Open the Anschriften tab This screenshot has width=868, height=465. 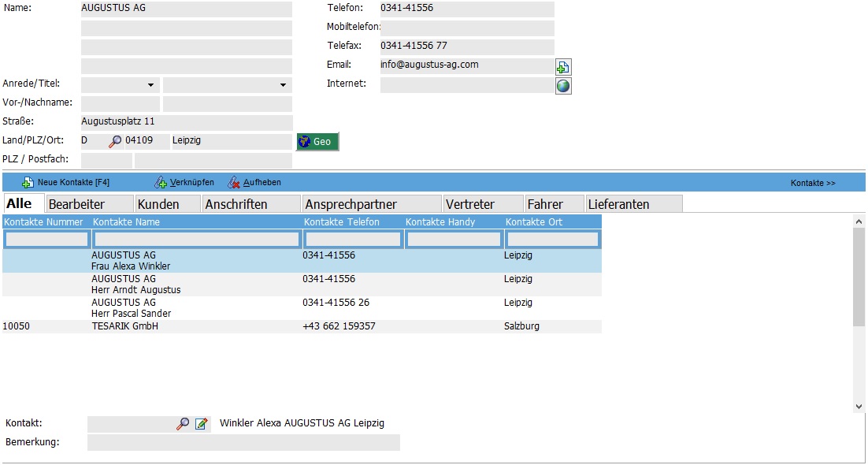pyautogui.click(x=251, y=204)
